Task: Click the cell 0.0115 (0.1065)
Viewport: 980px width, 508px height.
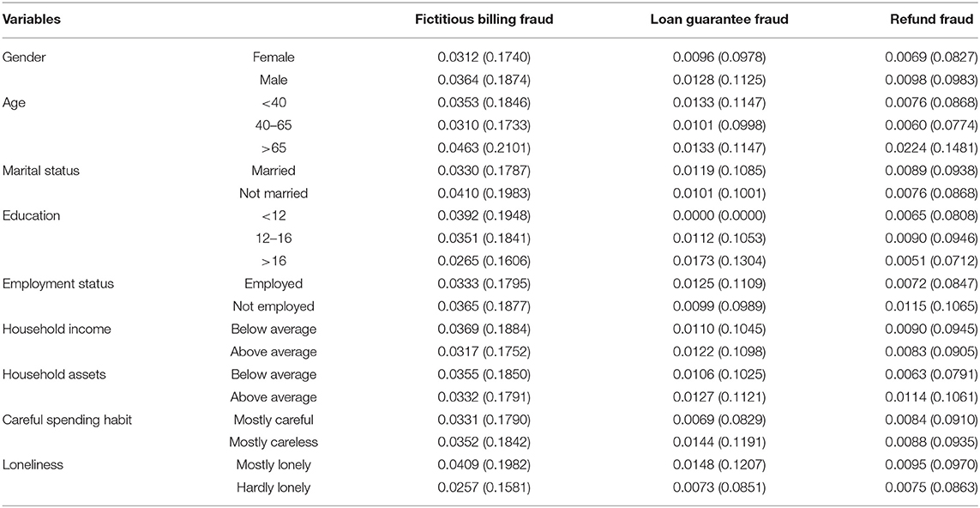Action: (x=930, y=306)
